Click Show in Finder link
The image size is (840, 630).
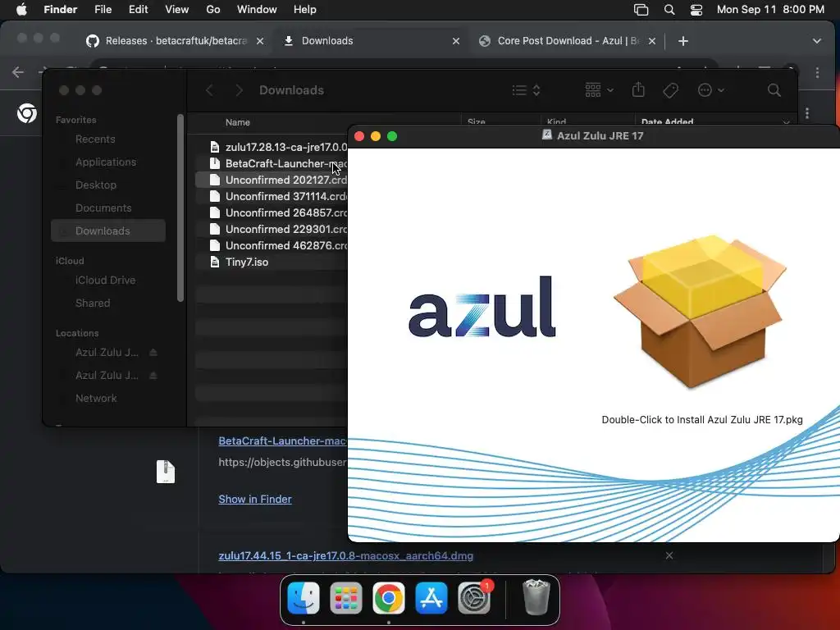point(255,500)
